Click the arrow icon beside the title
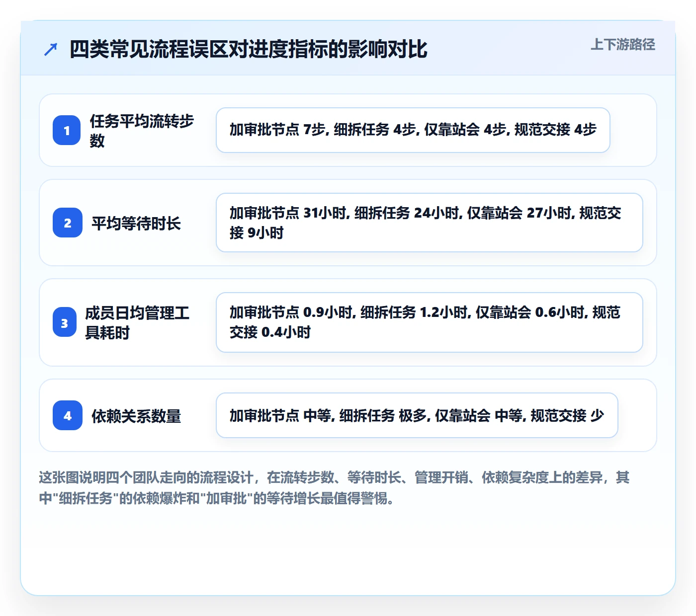Screen dimensions: 696x616 (51, 49)
